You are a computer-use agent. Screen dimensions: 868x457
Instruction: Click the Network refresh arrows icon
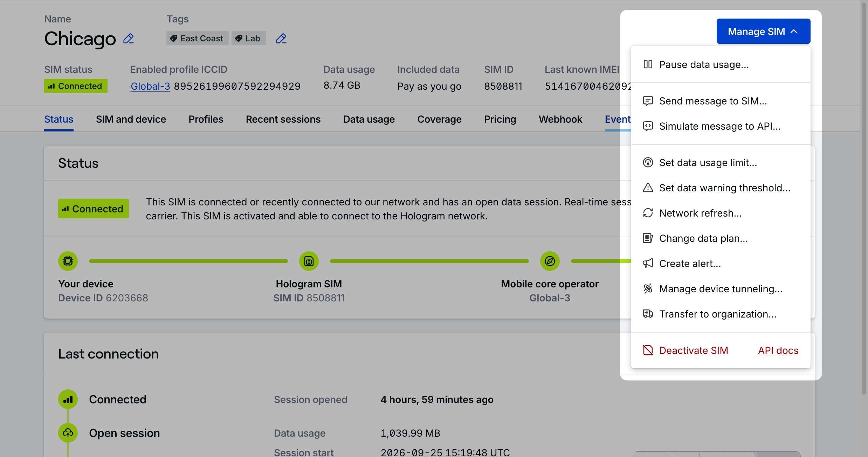[648, 213]
